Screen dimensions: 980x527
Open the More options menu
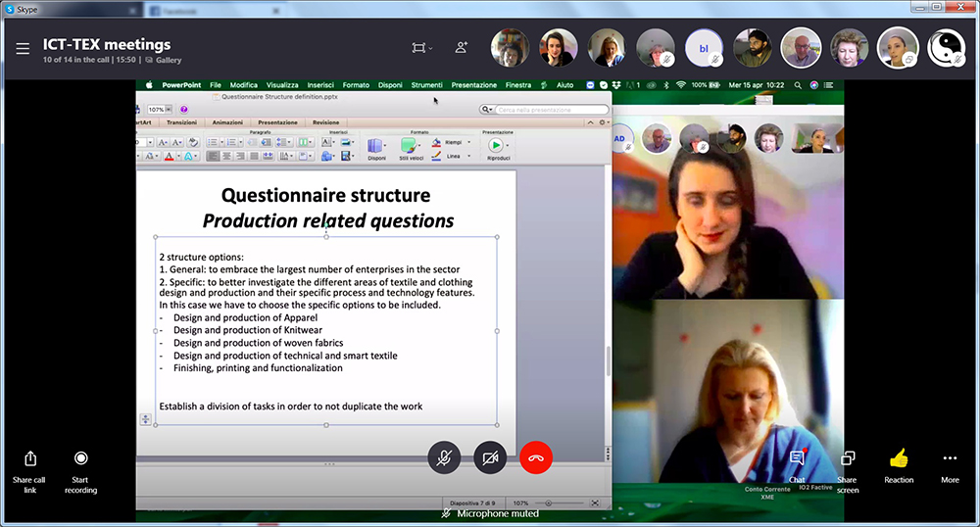950,458
